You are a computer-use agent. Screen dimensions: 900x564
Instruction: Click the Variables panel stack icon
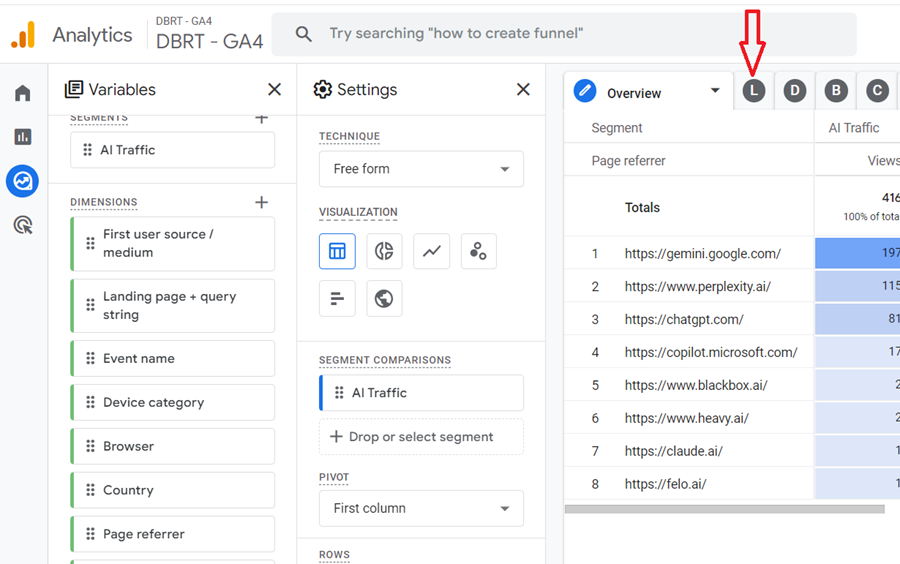(x=73, y=90)
